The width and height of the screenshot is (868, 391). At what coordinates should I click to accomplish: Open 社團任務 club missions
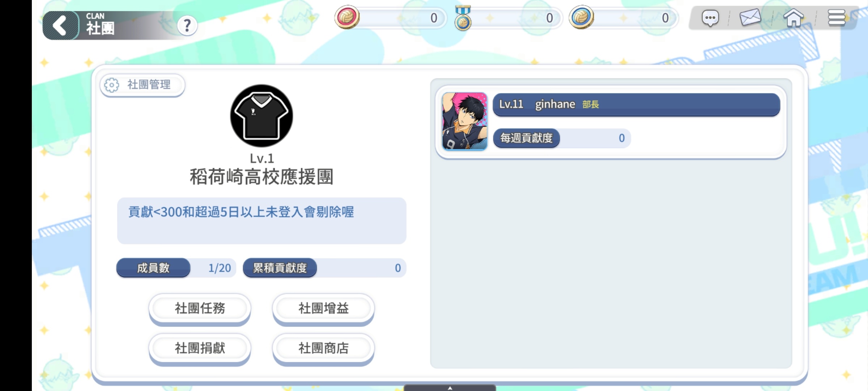[200, 308]
